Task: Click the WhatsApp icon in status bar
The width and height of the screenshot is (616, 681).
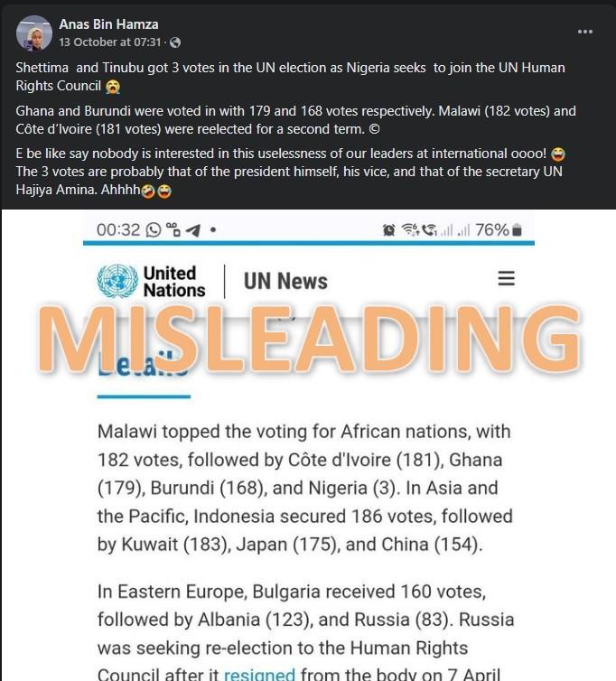Action: point(154,229)
